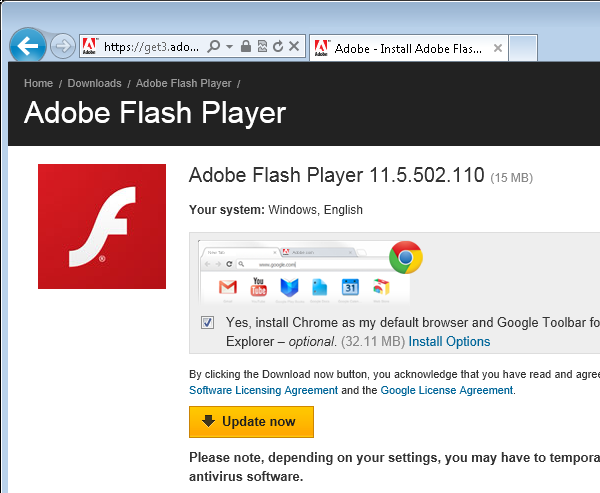This screenshot has width=600, height=493.
Task: Go back with the browser Back arrow
Action: pyautogui.click(x=28, y=46)
